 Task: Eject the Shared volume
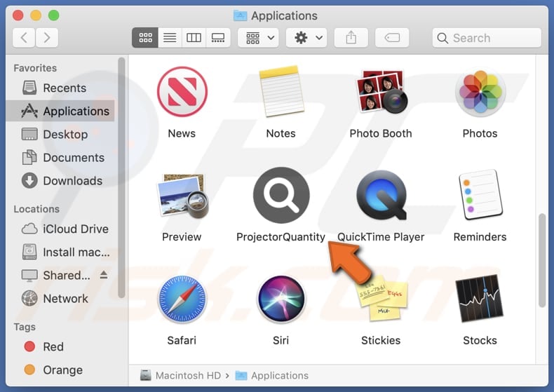tap(104, 275)
